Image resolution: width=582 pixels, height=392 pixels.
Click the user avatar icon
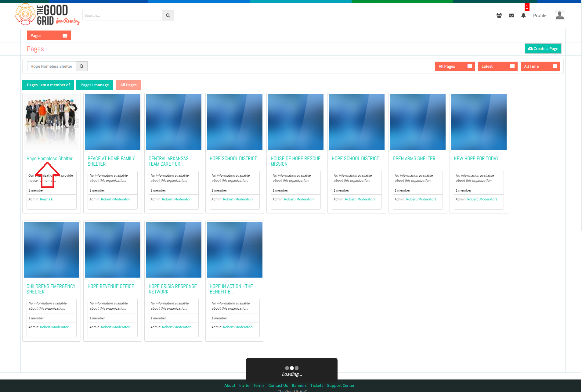point(559,15)
